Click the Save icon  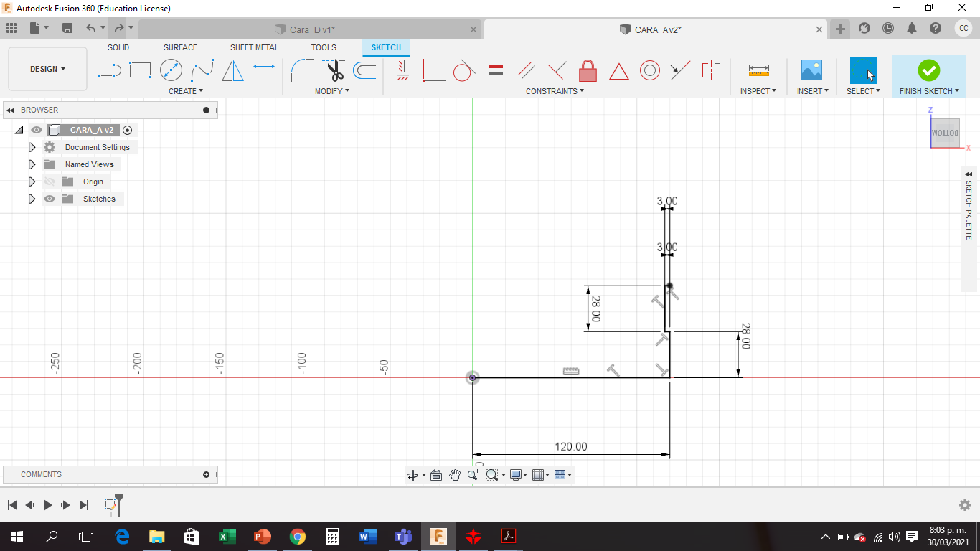tap(67, 28)
